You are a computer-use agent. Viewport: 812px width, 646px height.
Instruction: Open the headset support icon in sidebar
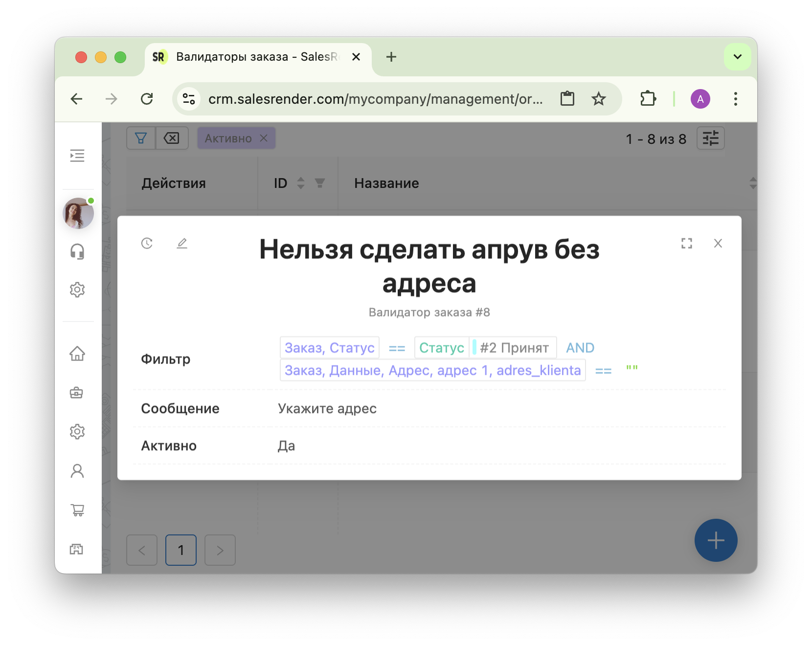(77, 252)
